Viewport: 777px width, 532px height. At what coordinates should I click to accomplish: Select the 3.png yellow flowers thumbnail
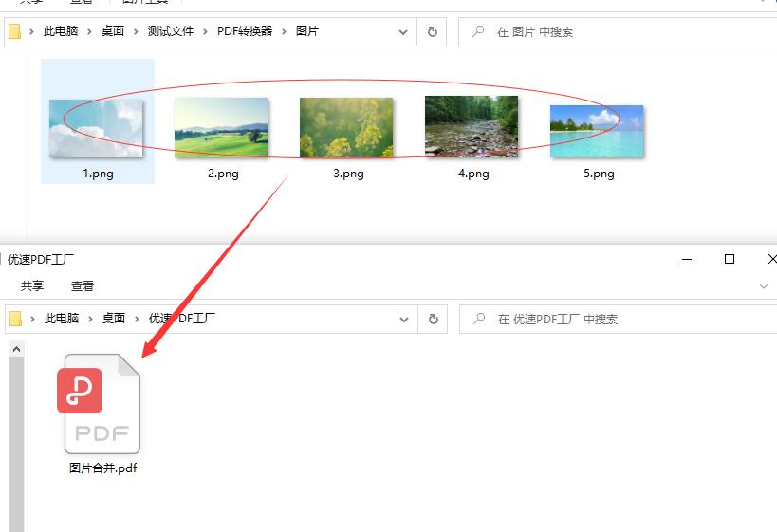pyautogui.click(x=346, y=128)
